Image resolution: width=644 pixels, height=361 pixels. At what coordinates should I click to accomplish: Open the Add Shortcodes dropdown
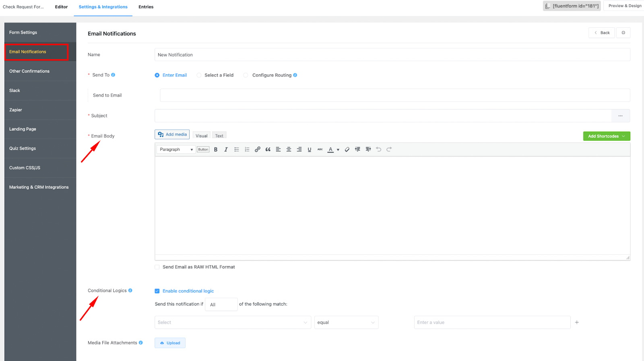coord(607,136)
